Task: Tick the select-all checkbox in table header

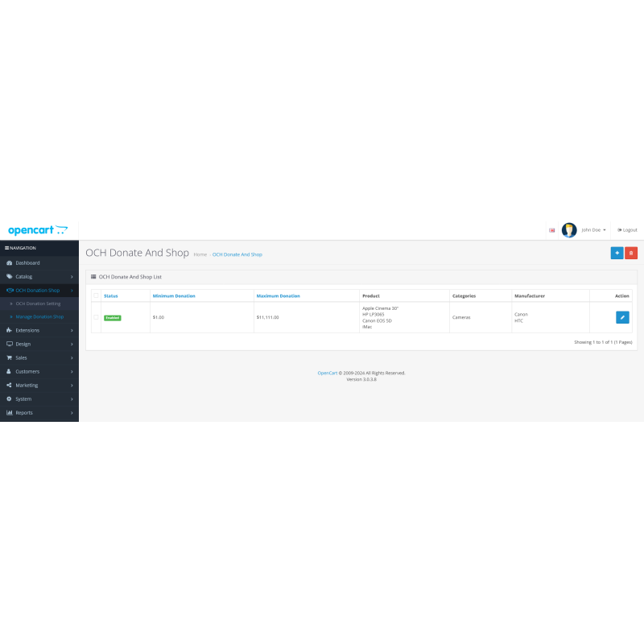Action: tap(96, 295)
